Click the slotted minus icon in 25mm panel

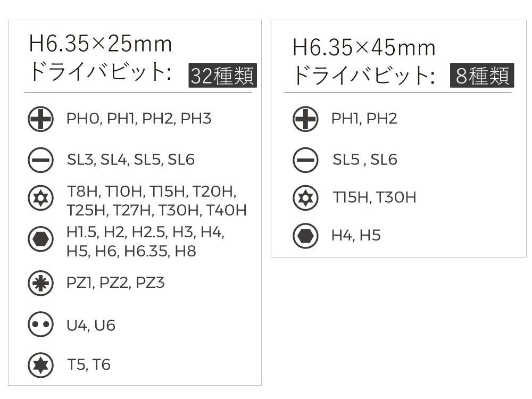click(40, 160)
